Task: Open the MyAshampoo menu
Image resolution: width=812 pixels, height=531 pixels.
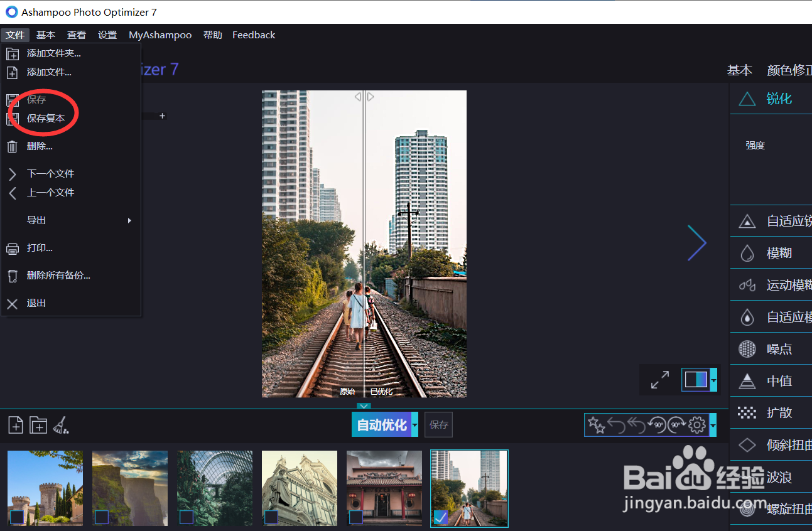Action: point(160,35)
